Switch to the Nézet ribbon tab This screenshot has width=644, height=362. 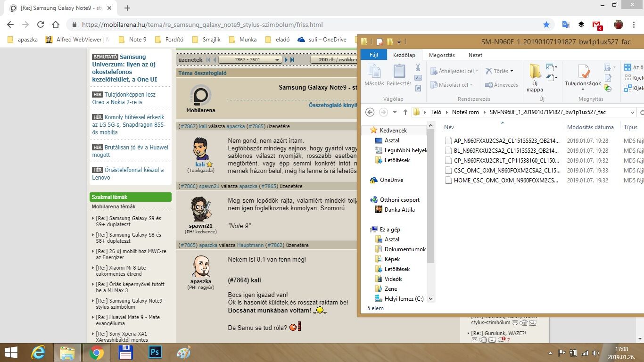tap(475, 55)
